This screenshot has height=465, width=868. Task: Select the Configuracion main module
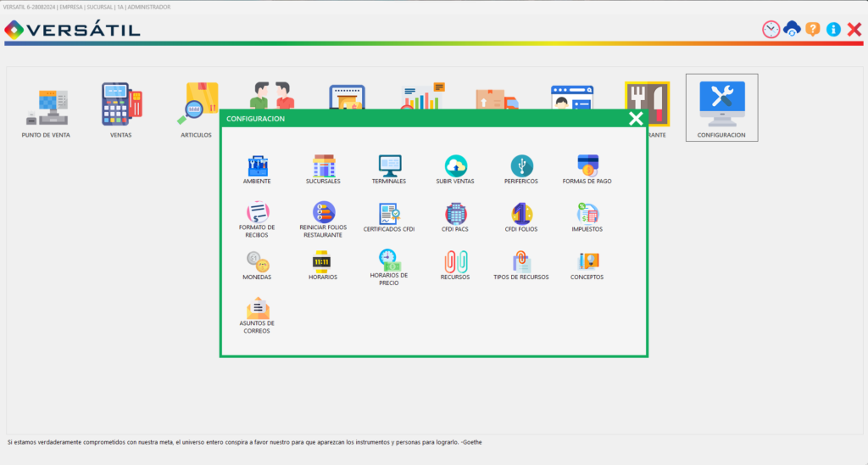[x=722, y=108]
